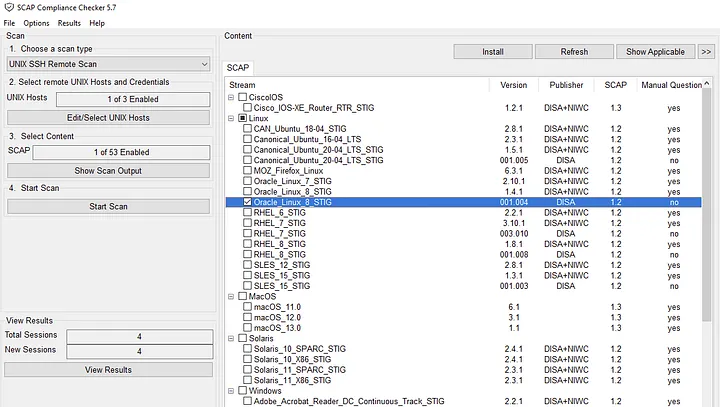Image resolution: width=720 pixels, height=407 pixels.
Task: Toggle the Linux group checkbox
Action: [242, 119]
